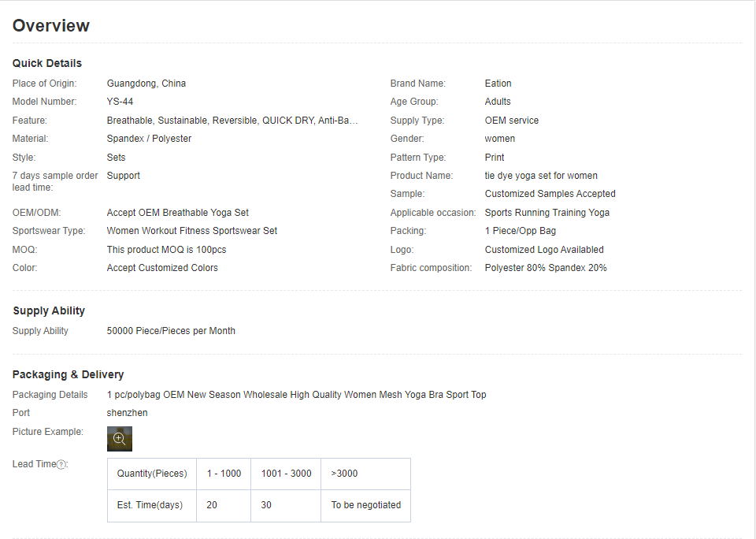
Task: Click the '30' days cell
Action: pos(286,506)
